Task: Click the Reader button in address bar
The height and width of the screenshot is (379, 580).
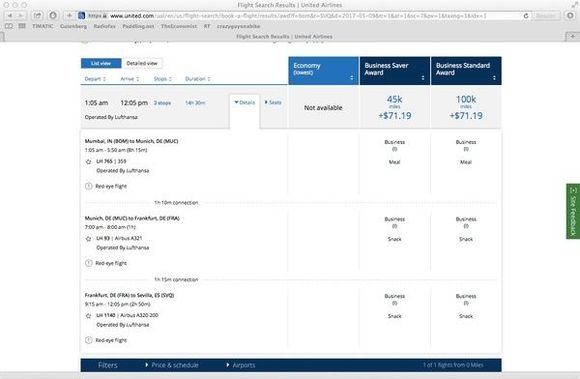Action: pyautogui.click(x=546, y=16)
